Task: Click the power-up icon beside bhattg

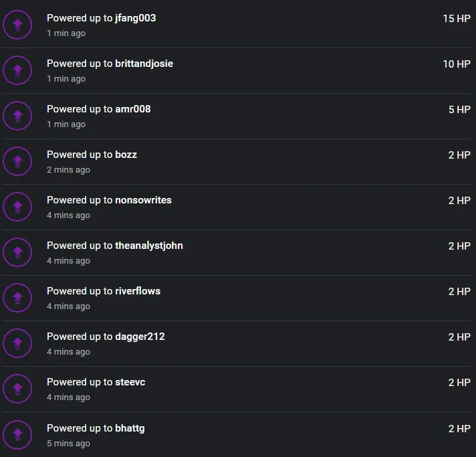Action: pos(17,435)
